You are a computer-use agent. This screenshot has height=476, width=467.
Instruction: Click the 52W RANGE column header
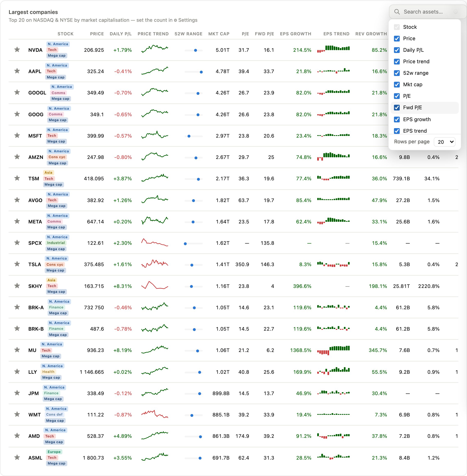pyautogui.click(x=188, y=34)
